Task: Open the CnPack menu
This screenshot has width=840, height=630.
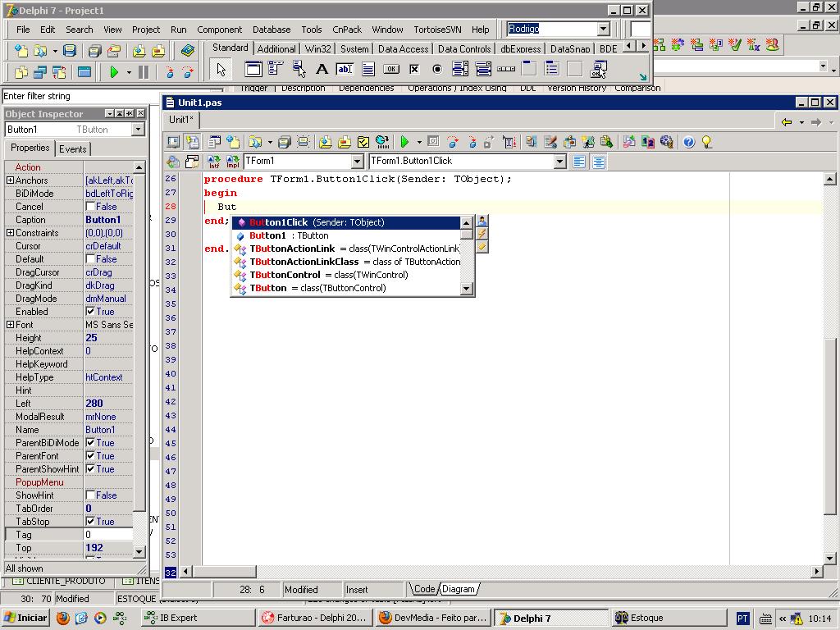Action: 347,30
